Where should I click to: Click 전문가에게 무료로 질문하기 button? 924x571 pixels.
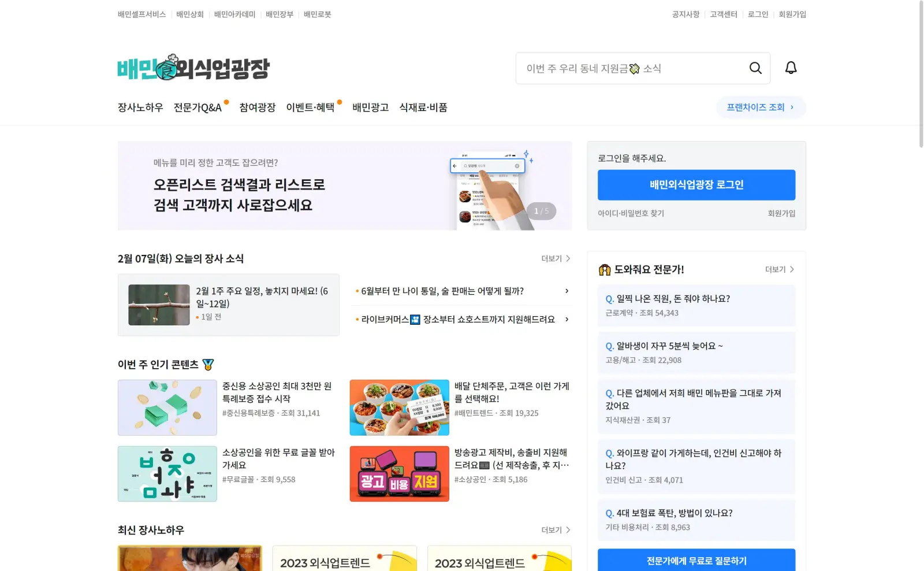696,560
